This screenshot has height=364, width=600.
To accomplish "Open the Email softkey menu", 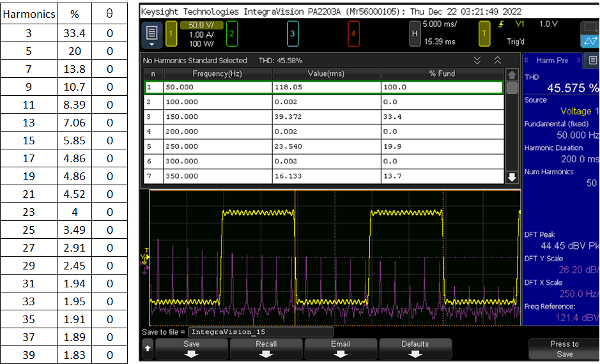I will (x=341, y=349).
